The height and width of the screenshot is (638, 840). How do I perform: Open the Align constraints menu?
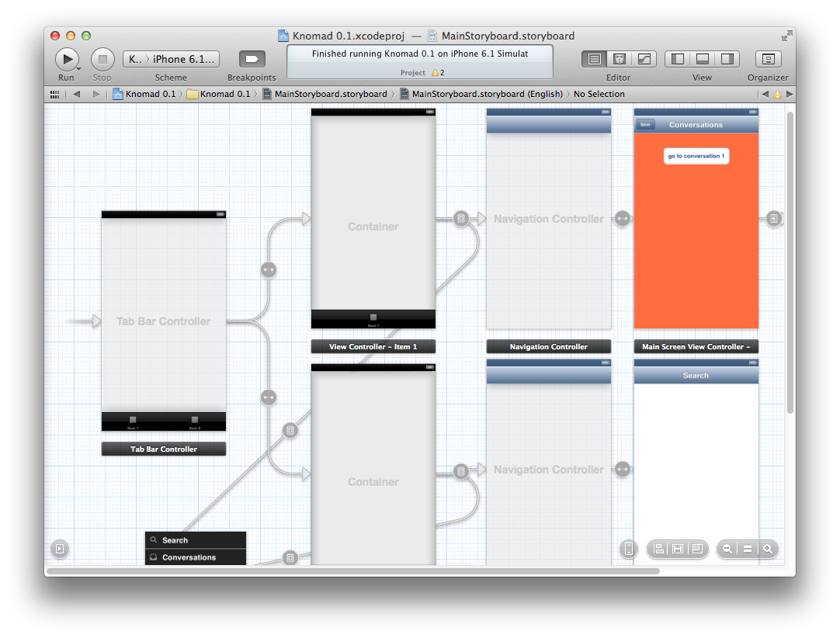click(x=659, y=549)
